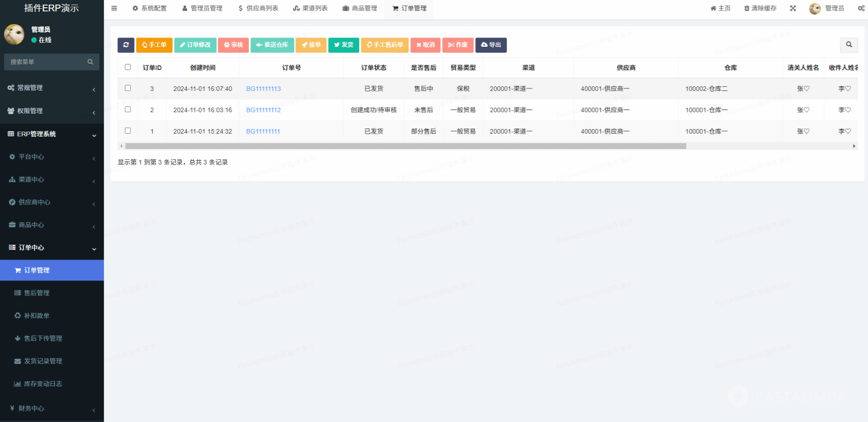Click the 手工单 button
This screenshot has height=422, width=868.
pos(154,45)
